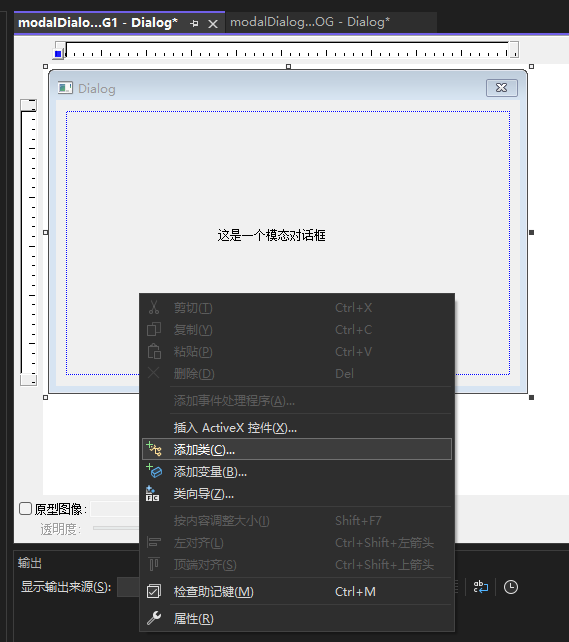Select 检查助记键(M) menu item
Screen dimensions: 569x642
pos(297,591)
